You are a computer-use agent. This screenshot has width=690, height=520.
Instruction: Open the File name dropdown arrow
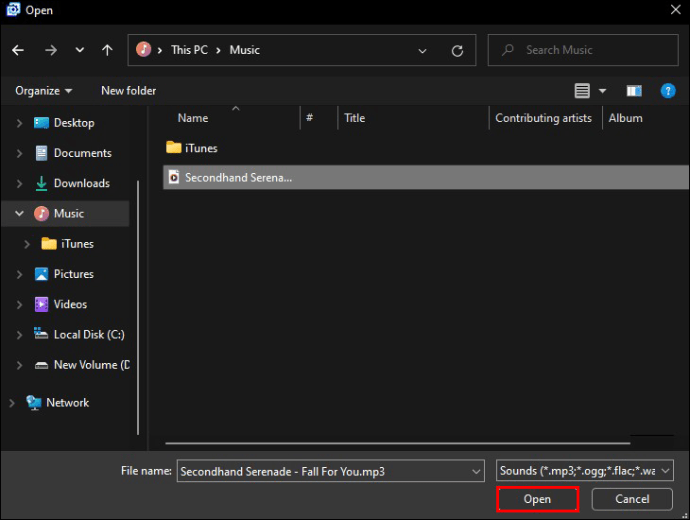click(x=476, y=472)
